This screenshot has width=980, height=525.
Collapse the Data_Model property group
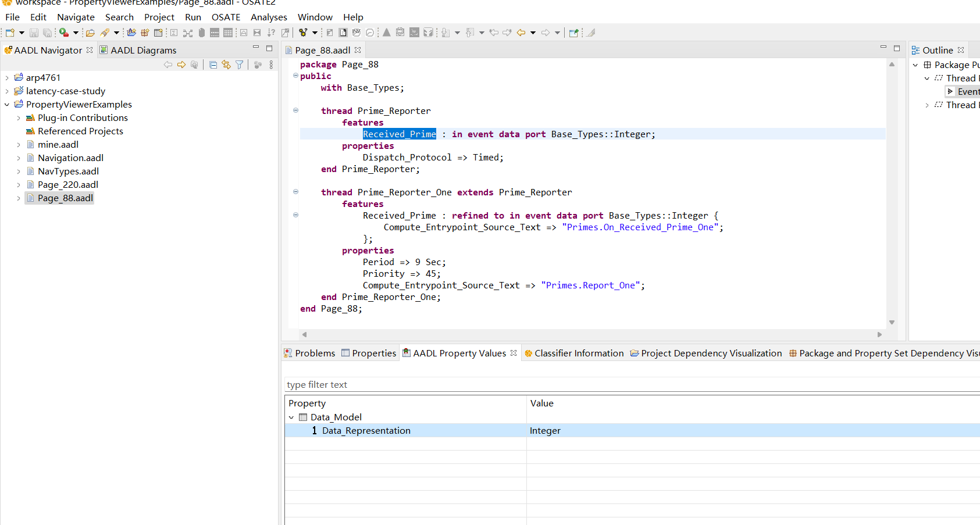291,417
